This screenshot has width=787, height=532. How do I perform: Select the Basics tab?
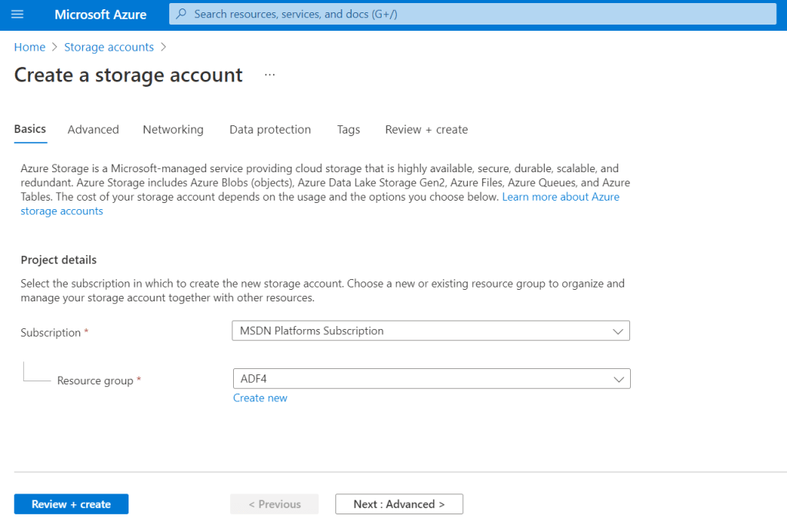[x=30, y=129]
